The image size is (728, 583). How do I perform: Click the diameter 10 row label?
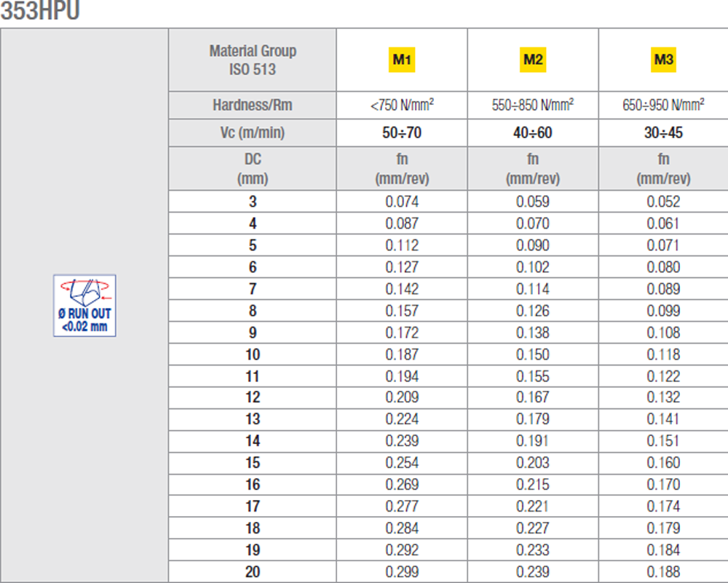[x=253, y=354]
